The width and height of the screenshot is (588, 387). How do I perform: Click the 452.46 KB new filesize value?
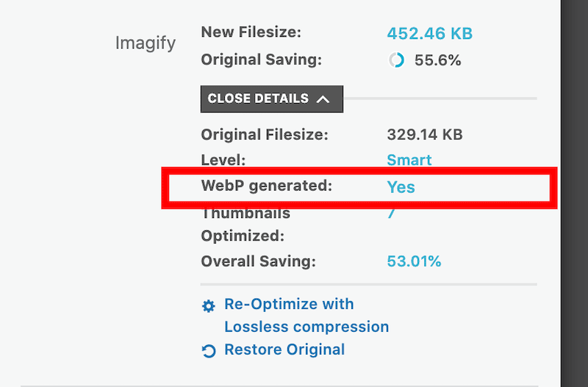(429, 33)
